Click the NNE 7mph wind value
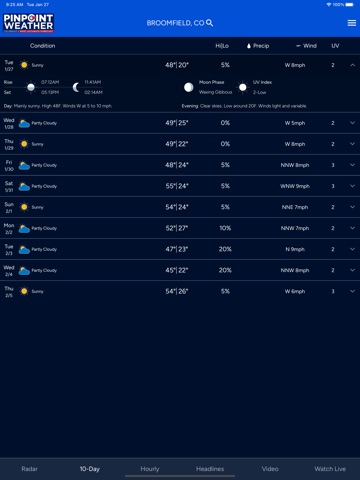This screenshot has width=360, height=480. [x=295, y=207]
